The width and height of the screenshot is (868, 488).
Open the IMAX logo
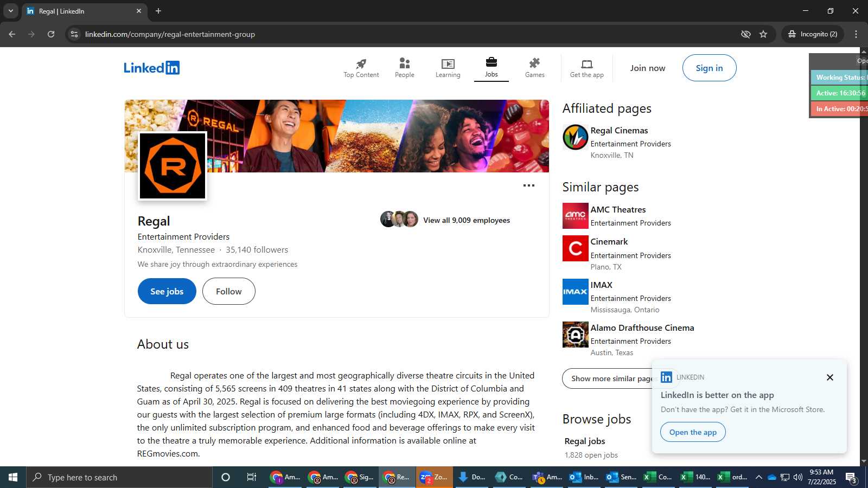(x=575, y=292)
